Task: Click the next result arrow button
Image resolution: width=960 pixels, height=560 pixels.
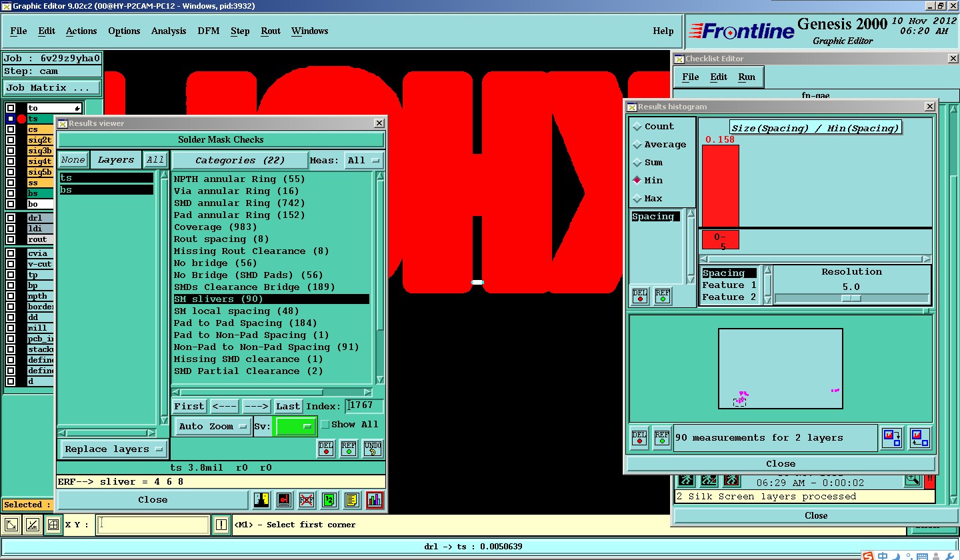Action: pos(256,406)
